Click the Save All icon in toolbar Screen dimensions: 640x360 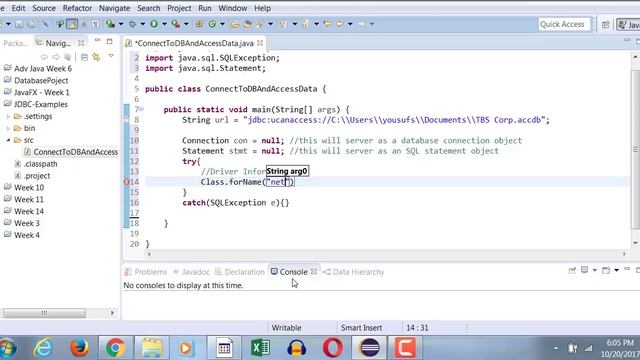[31, 24]
